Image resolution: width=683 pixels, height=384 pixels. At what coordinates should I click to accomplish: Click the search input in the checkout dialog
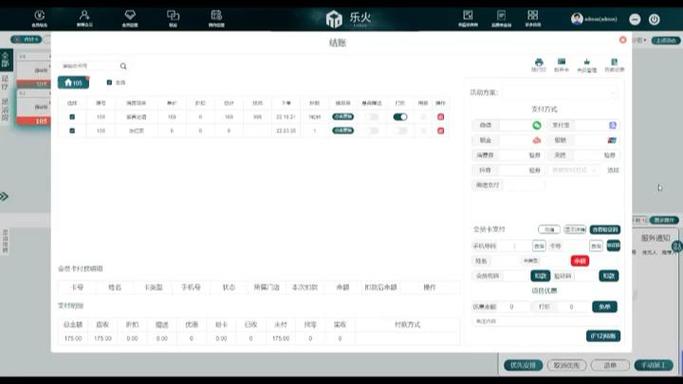(x=88, y=66)
